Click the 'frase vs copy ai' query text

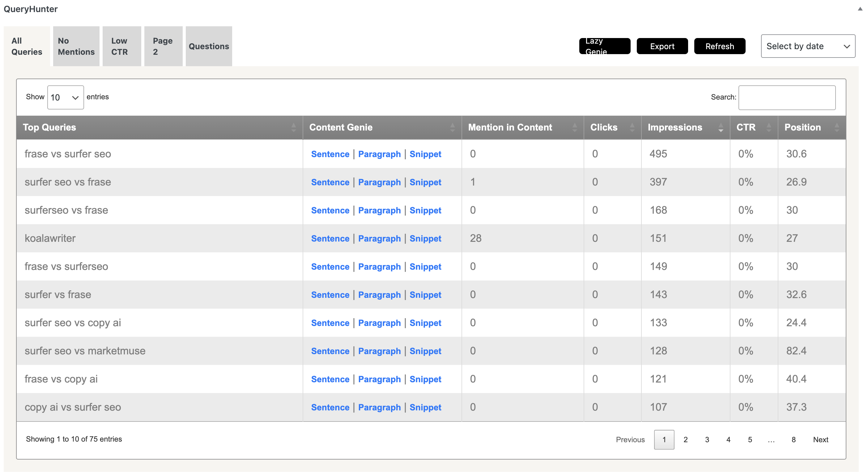(61, 379)
